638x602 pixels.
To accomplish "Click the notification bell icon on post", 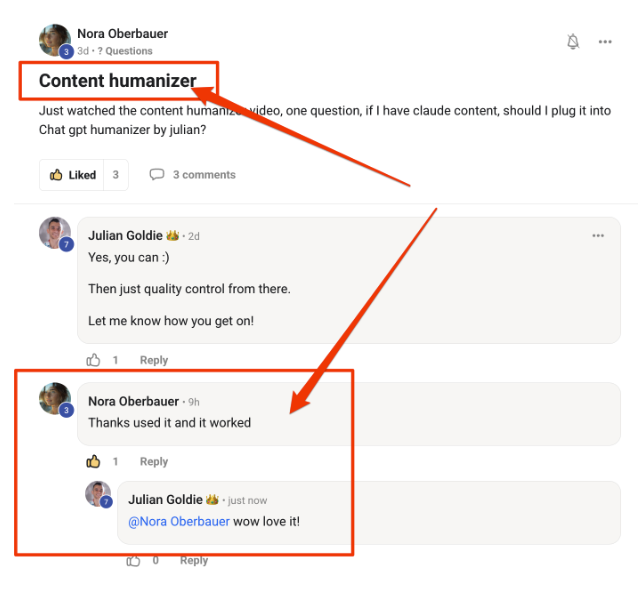I will coord(573,42).
